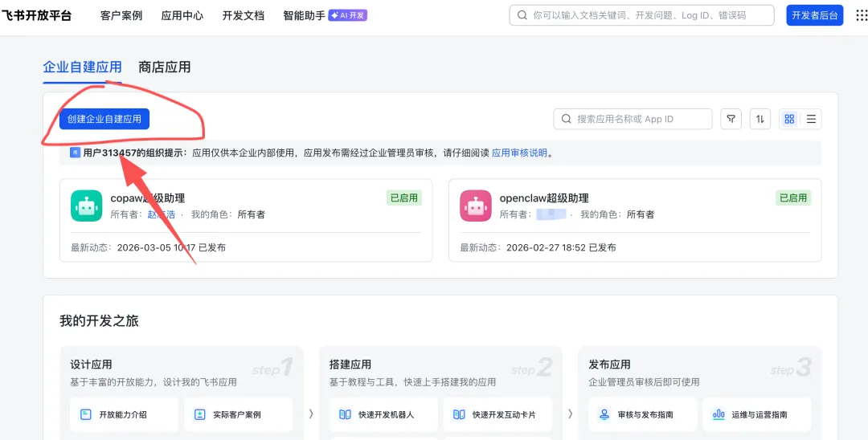The height and width of the screenshot is (440, 868).
Task: Click the 审核与发布指南 stamp icon
Action: coord(604,414)
